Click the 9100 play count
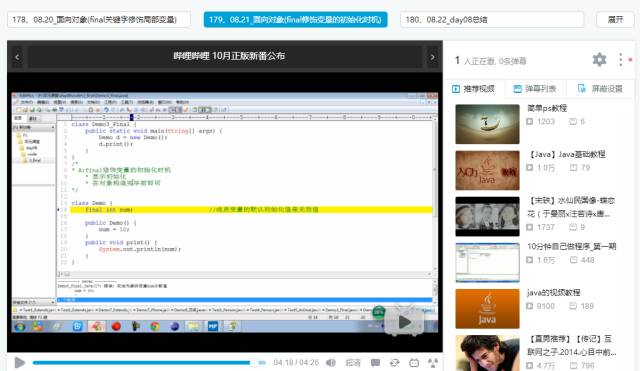640x371 pixels. pos(546,306)
